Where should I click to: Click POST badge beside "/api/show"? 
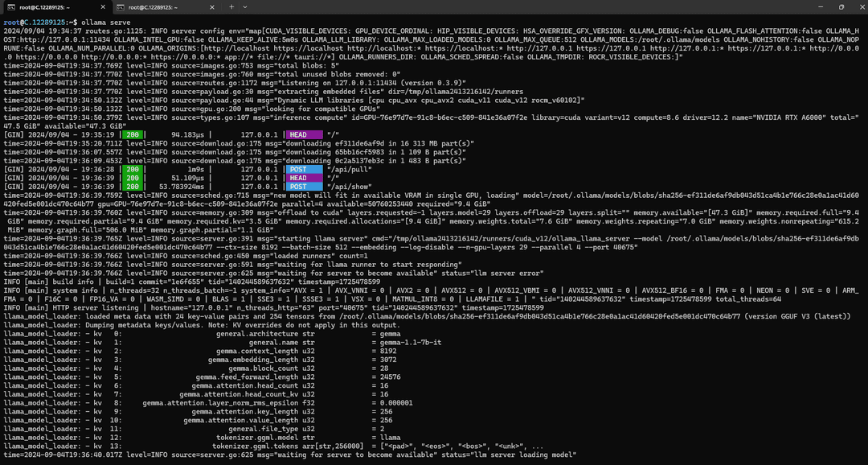pyautogui.click(x=305, y=187)
